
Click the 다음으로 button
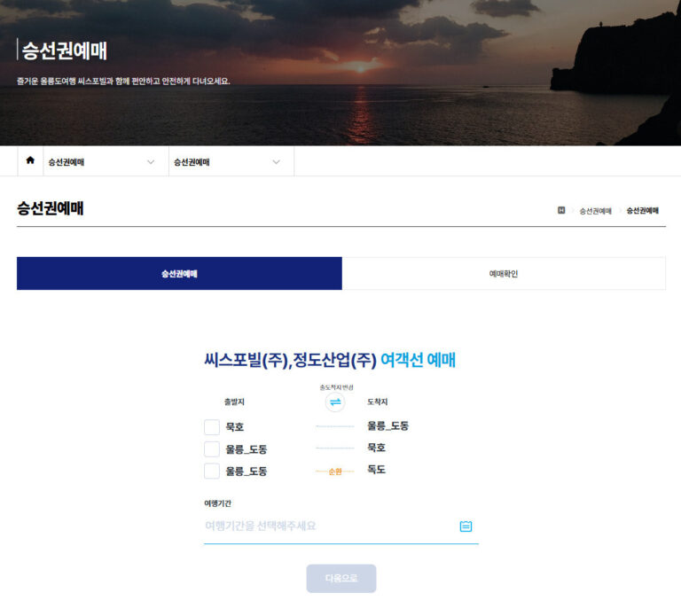point(341,578)
